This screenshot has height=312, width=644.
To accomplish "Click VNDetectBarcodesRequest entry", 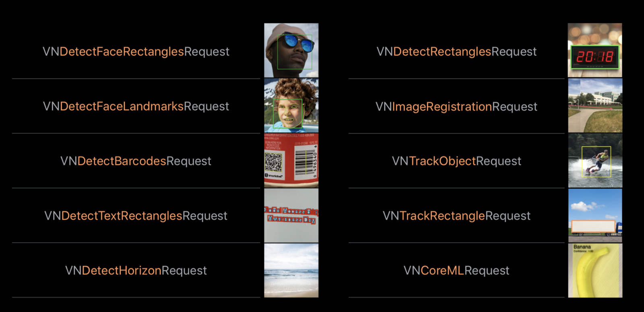I will [136, 161].
